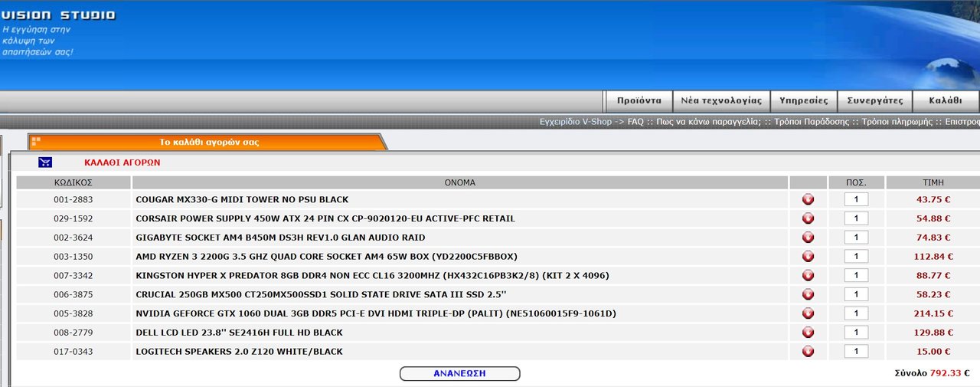Click the DELL LCD LED 23.8'' name
This screenshot has width=980, height=387.
239,333
